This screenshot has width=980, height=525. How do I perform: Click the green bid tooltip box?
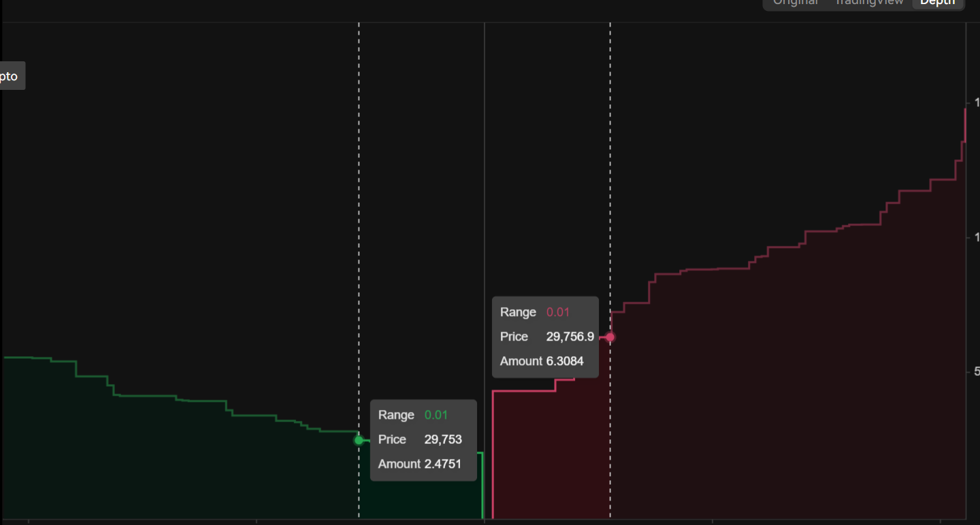[x=423, y=439]
